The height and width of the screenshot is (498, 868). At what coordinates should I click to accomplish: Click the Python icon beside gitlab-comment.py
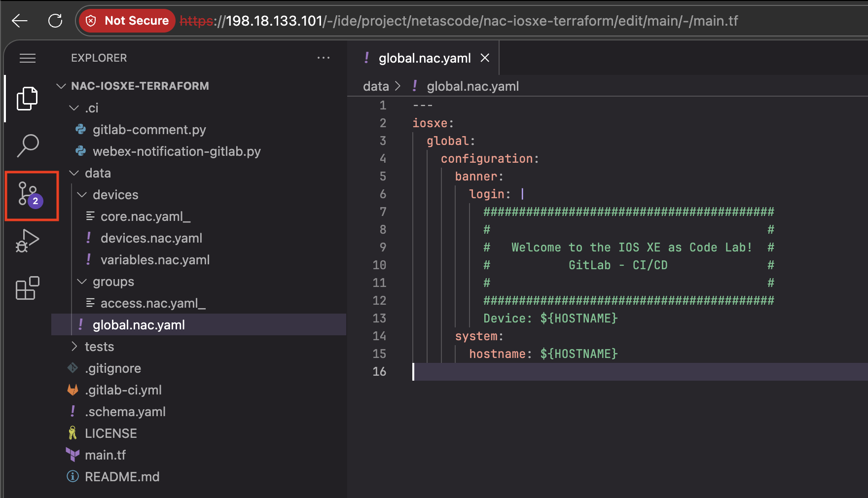coord(80,129)
